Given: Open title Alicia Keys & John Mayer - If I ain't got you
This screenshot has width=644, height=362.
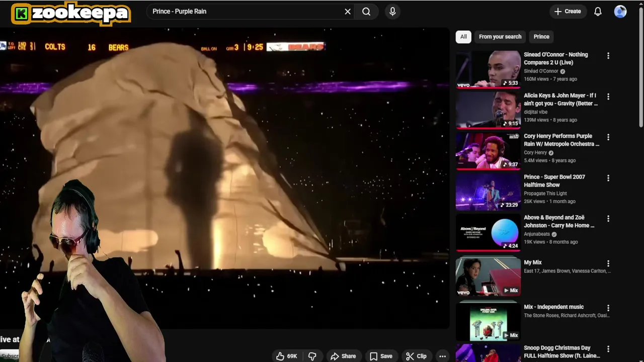Looking at the screenshot, I should [561, 100].
